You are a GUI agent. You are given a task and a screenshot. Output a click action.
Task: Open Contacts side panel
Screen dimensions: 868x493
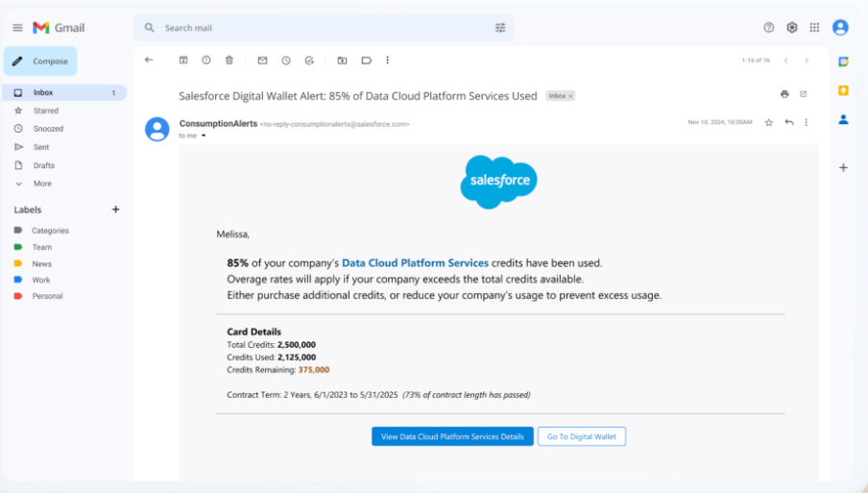[843, 119]
